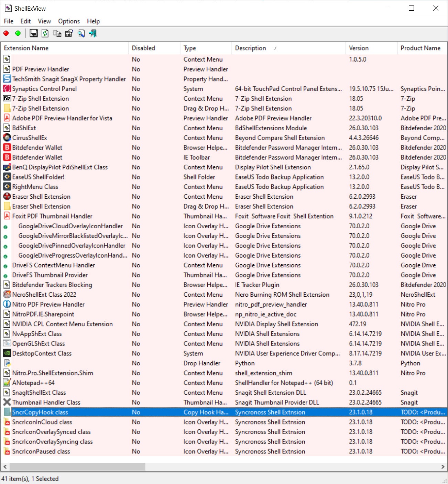This screenshot has height=484, width=448.
Task: Select the SncrIconOverlaySyncing class row
Action: [x=224, y=441]
